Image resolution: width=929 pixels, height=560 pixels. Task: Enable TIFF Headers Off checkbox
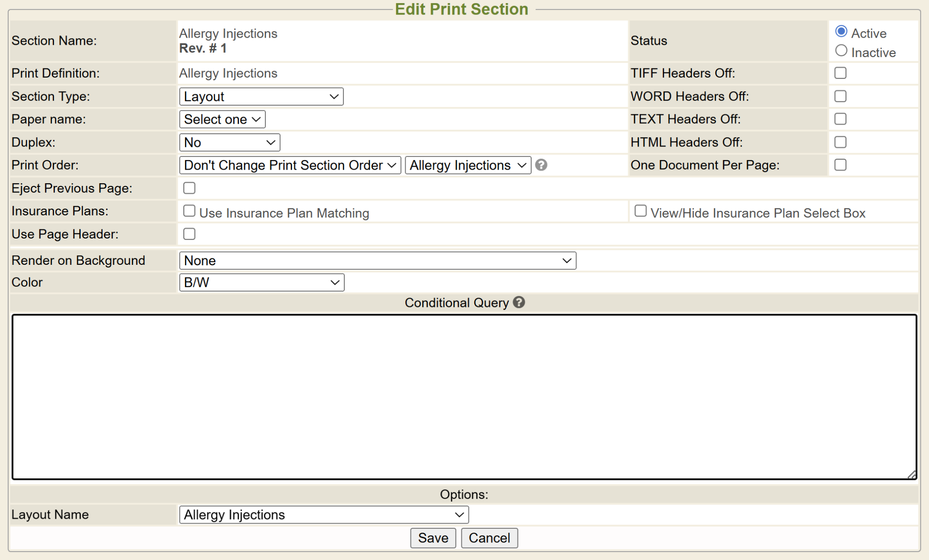pyautogui.click(x=840, y=73)
